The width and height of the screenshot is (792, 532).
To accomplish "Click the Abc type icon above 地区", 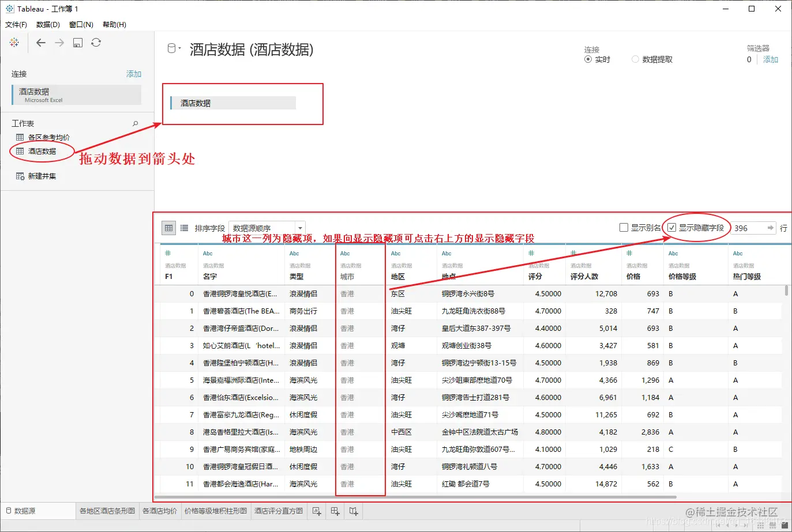I will (x=396, y=254).
